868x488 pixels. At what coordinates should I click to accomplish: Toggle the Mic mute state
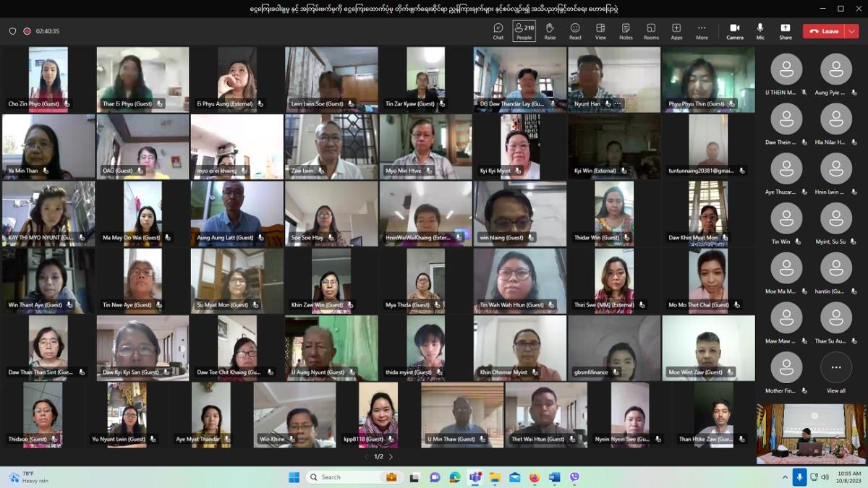[759, 31]
